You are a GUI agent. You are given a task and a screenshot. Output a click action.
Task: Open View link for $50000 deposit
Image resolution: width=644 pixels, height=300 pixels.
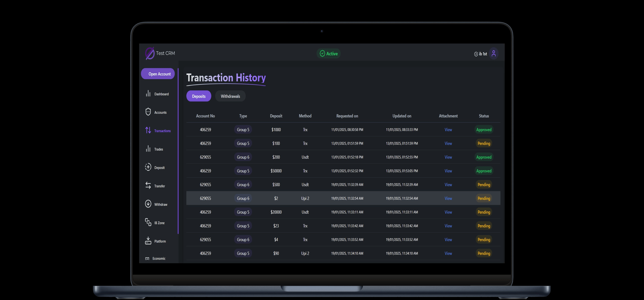pos(448,171)
